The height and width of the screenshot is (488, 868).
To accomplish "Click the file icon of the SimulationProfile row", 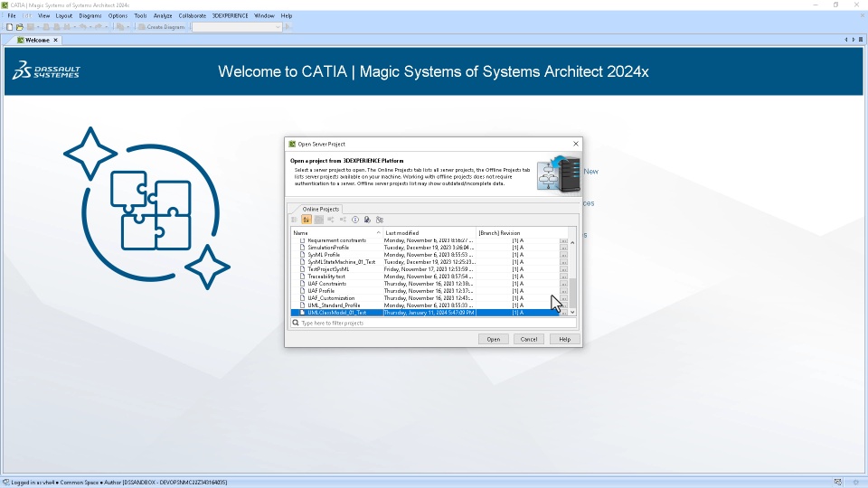I will coord(302,248).
